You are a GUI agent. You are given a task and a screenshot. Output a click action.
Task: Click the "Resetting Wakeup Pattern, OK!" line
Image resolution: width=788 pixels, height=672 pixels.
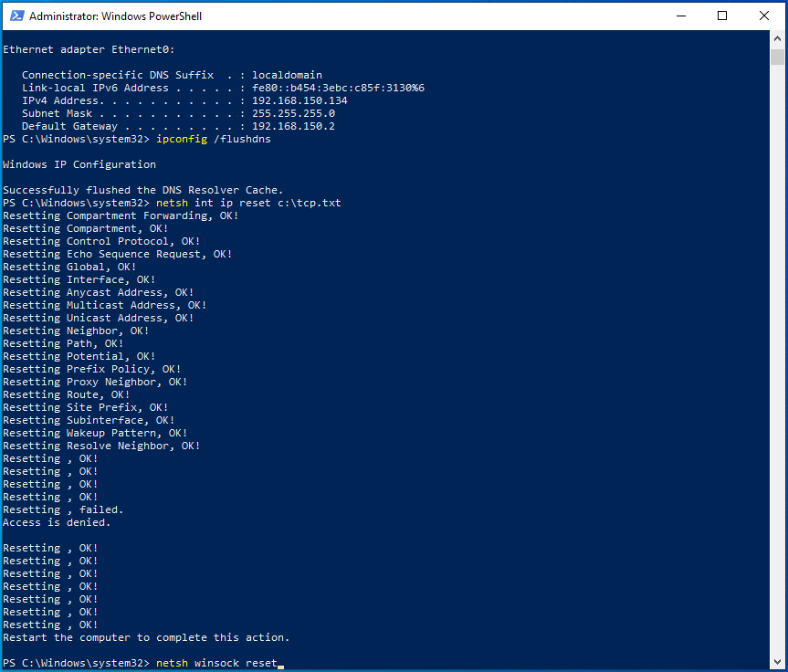click(x=95, y=433)
